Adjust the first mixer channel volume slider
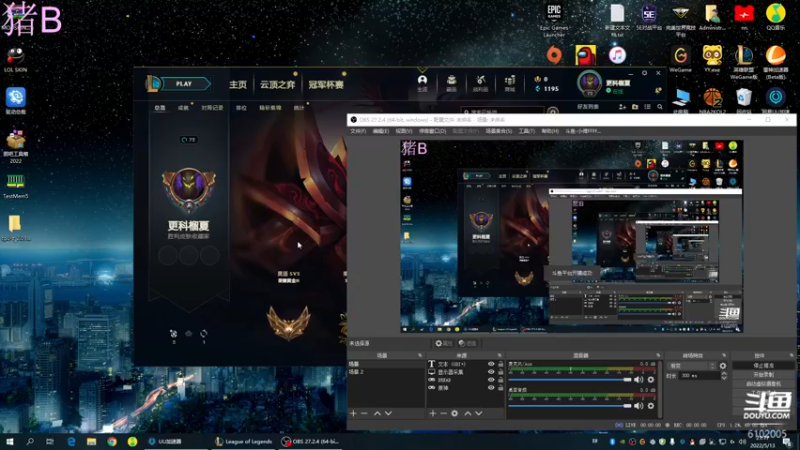The width and height of the screenshot is (800, 450). pos(570,380)
